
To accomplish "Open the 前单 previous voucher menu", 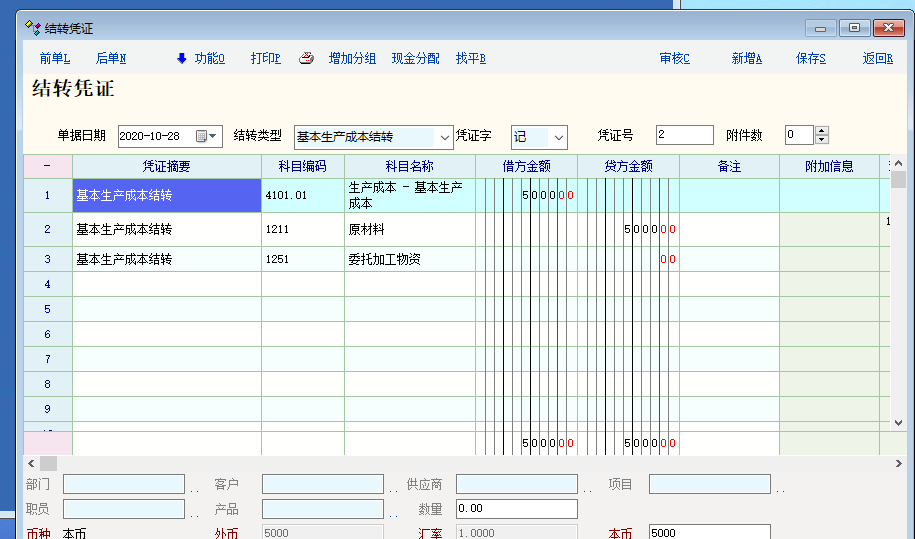I will coord(55,59).
